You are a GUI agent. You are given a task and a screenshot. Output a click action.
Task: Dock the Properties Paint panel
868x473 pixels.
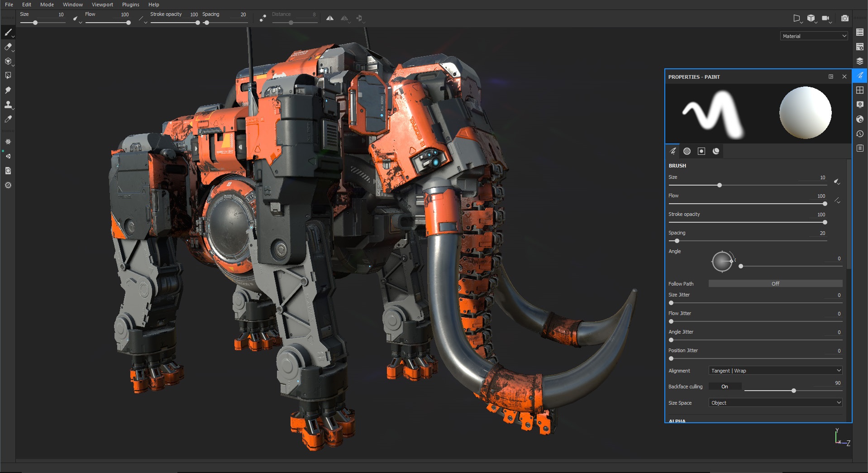click(x=831, y=76)
